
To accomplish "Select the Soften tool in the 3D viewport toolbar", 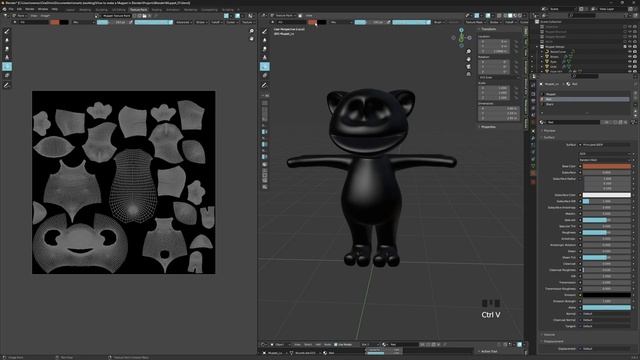I will coord(264,40).
